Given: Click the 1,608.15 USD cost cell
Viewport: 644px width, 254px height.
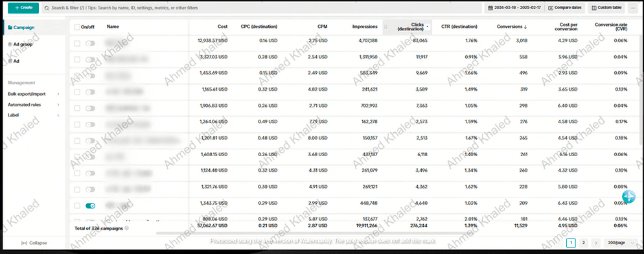Looking at the screenshot, I should [214, 154].
